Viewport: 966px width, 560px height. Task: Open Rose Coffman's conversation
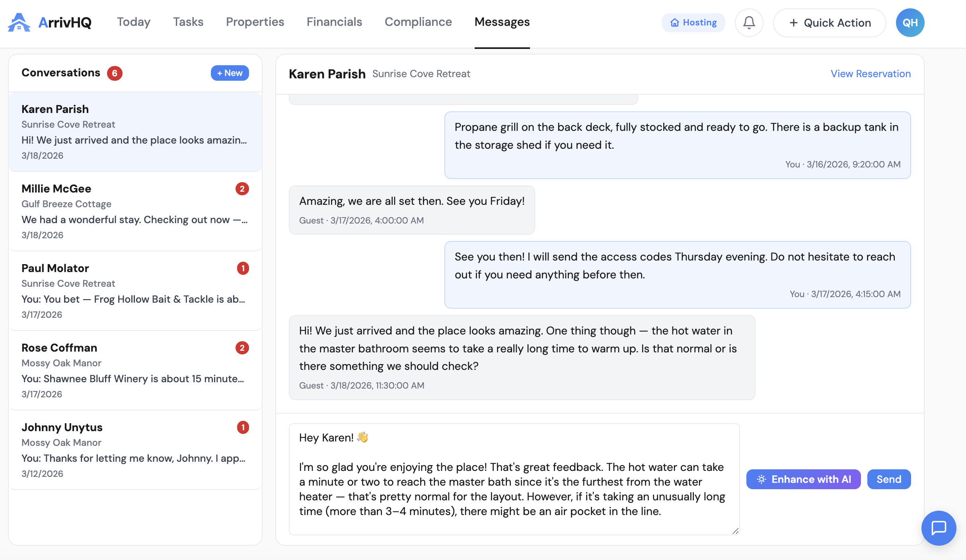click(x=135, y=370)
